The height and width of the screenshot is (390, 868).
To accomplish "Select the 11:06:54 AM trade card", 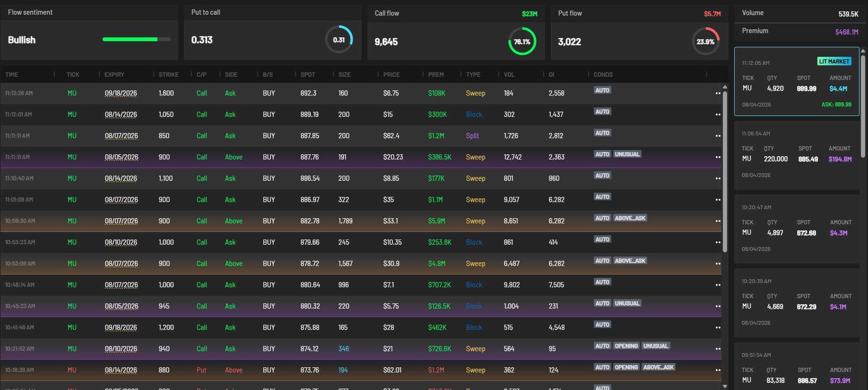I will point(797,156).
